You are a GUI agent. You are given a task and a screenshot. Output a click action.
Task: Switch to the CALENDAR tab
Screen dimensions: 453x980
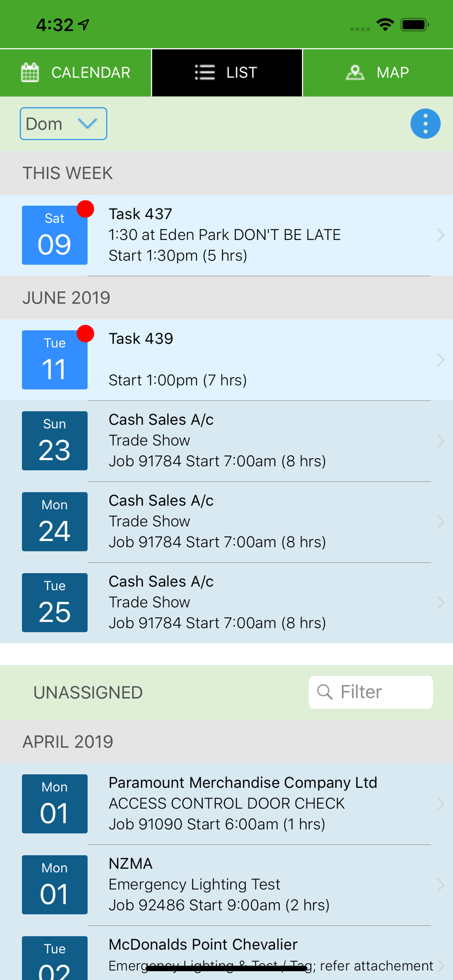[75, 73]
